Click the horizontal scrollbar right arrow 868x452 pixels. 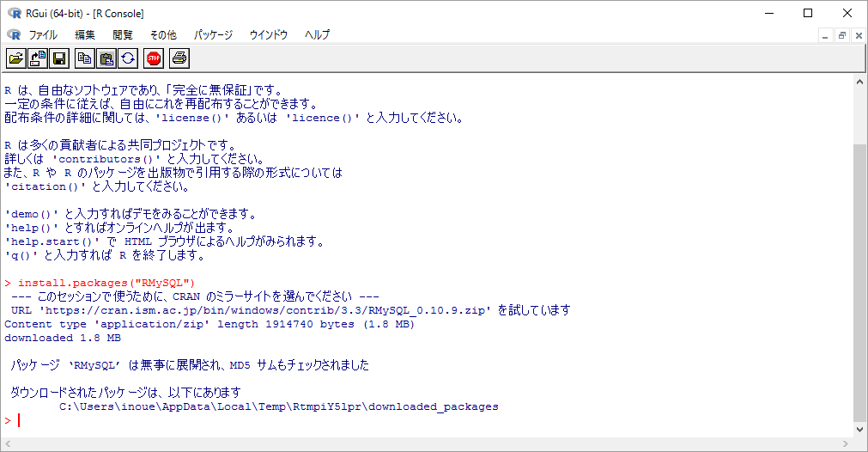846,443
